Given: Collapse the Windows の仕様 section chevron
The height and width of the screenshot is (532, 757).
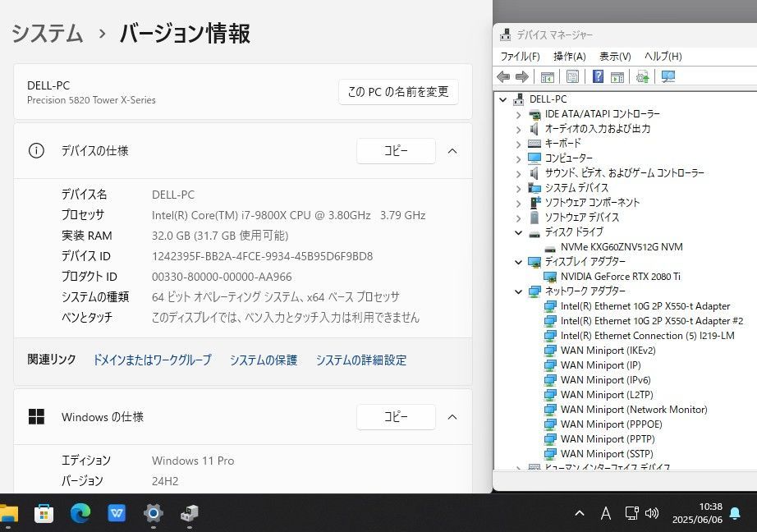Looking at the screenshot, I should click(452, 417).
